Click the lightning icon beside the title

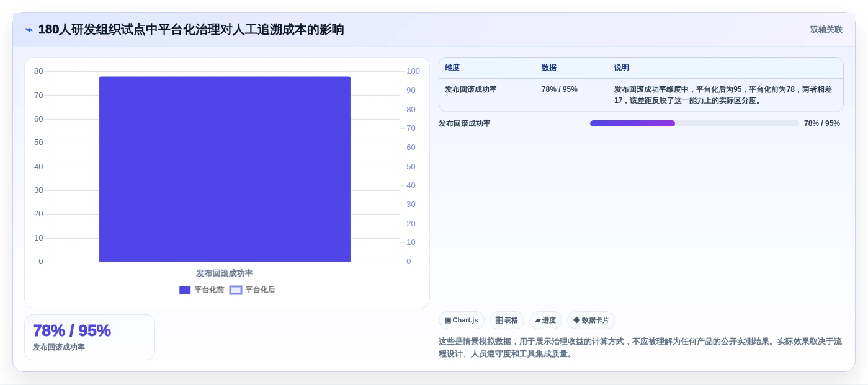[29, 30]
